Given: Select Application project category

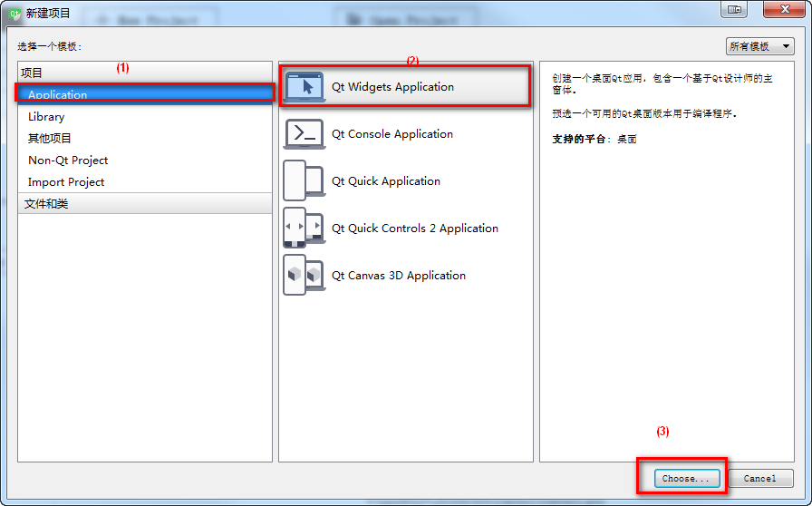Looking at the screenshot, I should click(145, 94).
